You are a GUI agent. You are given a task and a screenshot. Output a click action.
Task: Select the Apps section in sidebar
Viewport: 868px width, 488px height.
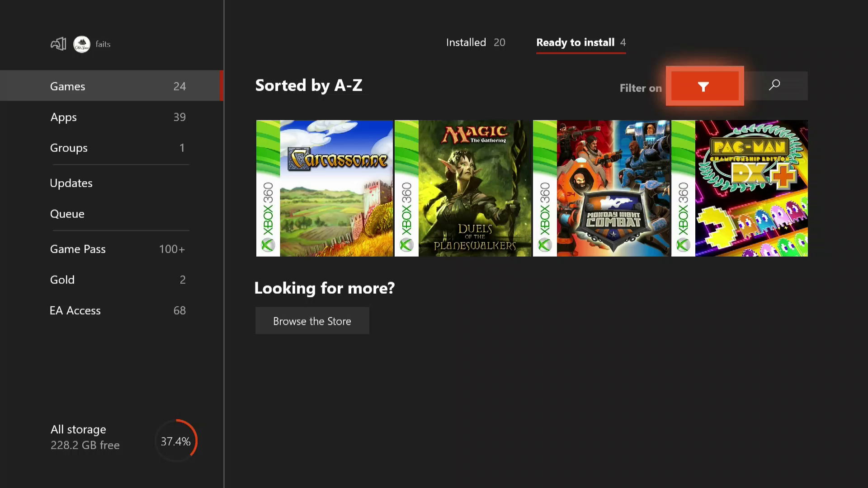(x=118, y=116)
